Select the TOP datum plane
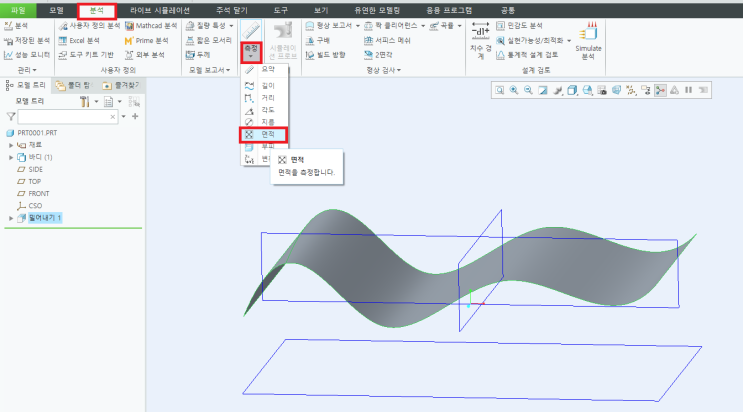The height and width of the screenshot is (412, 743). pos(29,182)
